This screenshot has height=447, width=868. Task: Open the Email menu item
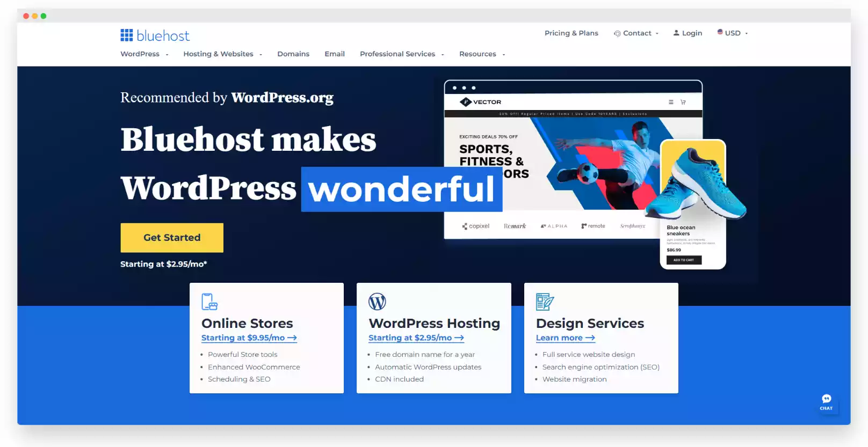click(335, 54)
